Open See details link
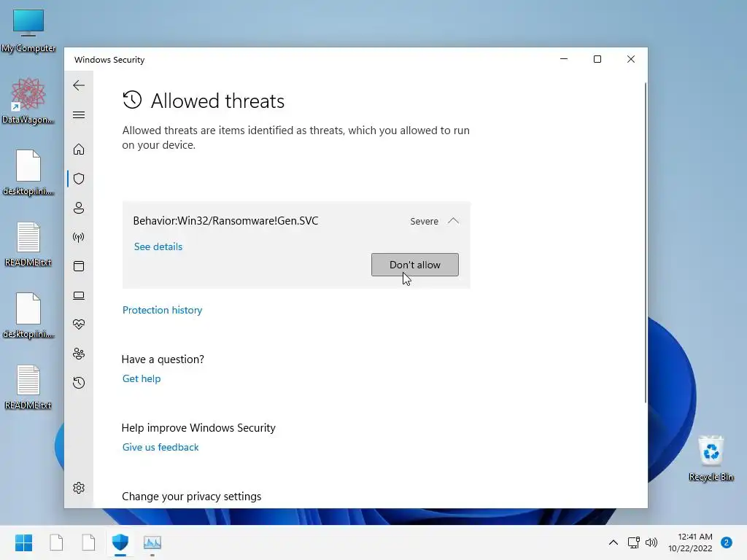 pyautogui.click(x=158, y=246)
